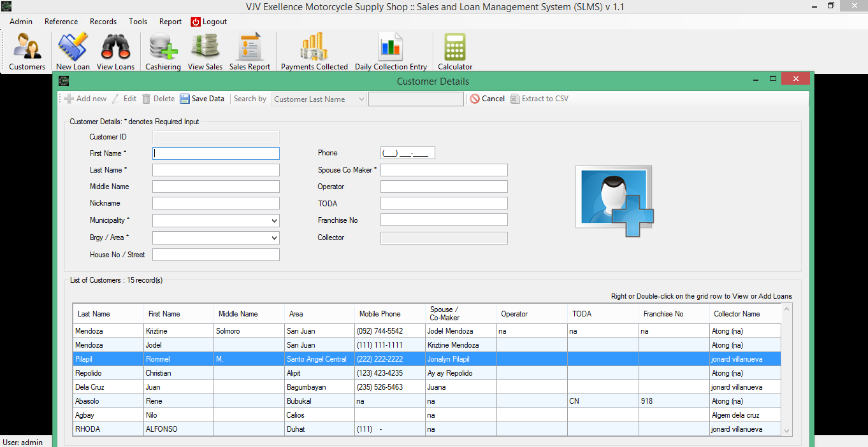Click the Area column header
Viewport: 868px width, 447px height.
(x=319, y=314)
